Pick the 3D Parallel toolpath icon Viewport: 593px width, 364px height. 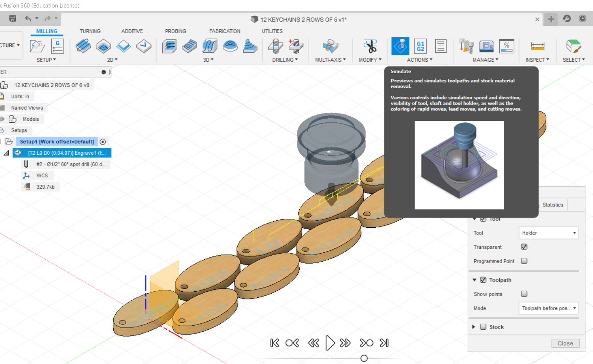210,46
